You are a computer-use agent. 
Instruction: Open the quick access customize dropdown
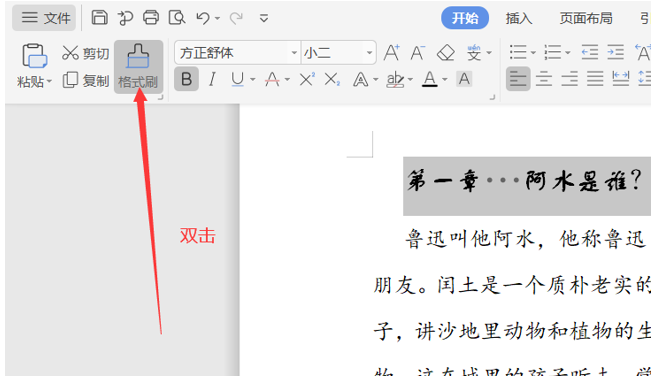(x=264, y=18)
